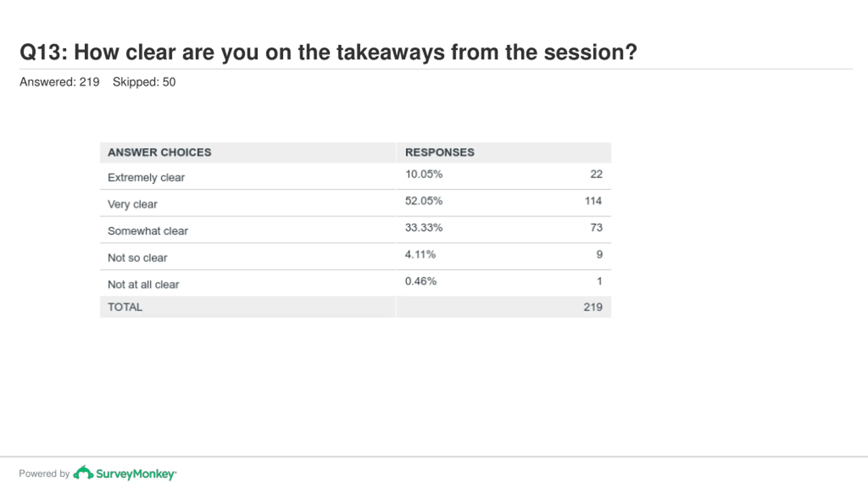This screenshot has width=868, height=488.
Task: Click the Skipped: 50 count
Action: click(144, 82)
